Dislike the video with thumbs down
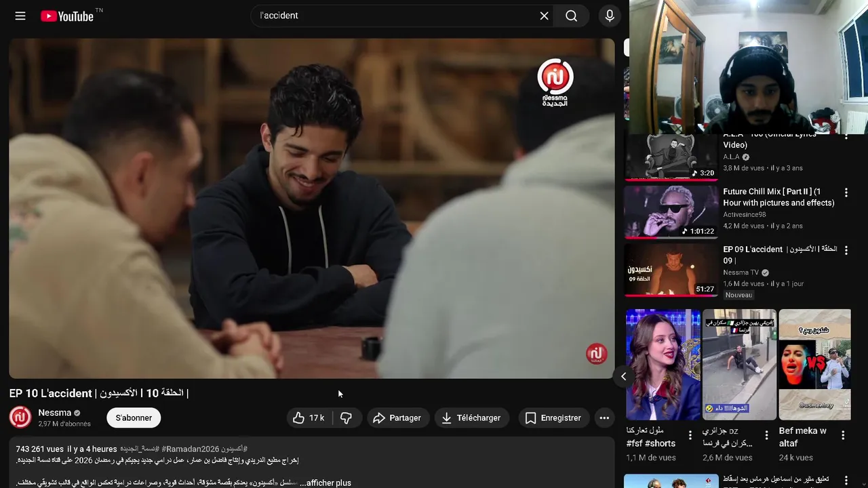 [x=347, y=418]
